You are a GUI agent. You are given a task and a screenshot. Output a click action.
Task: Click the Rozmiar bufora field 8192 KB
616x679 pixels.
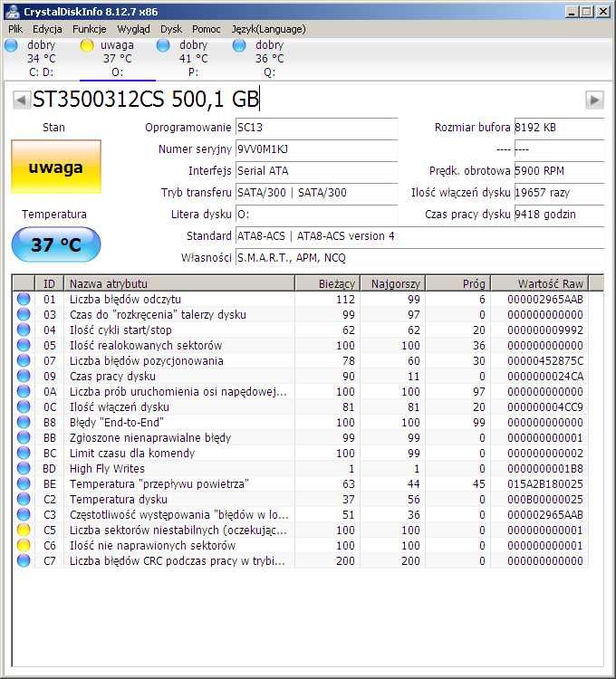click(559, 128)
